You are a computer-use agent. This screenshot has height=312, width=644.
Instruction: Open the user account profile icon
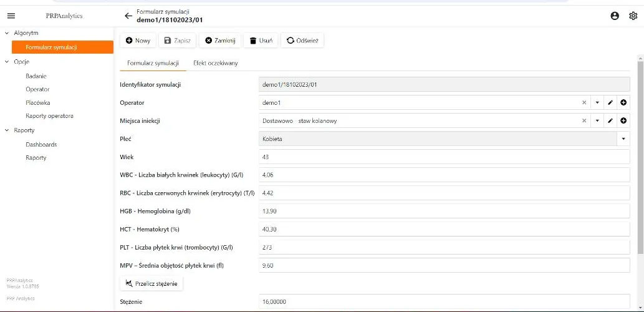(x=615, y=16)
